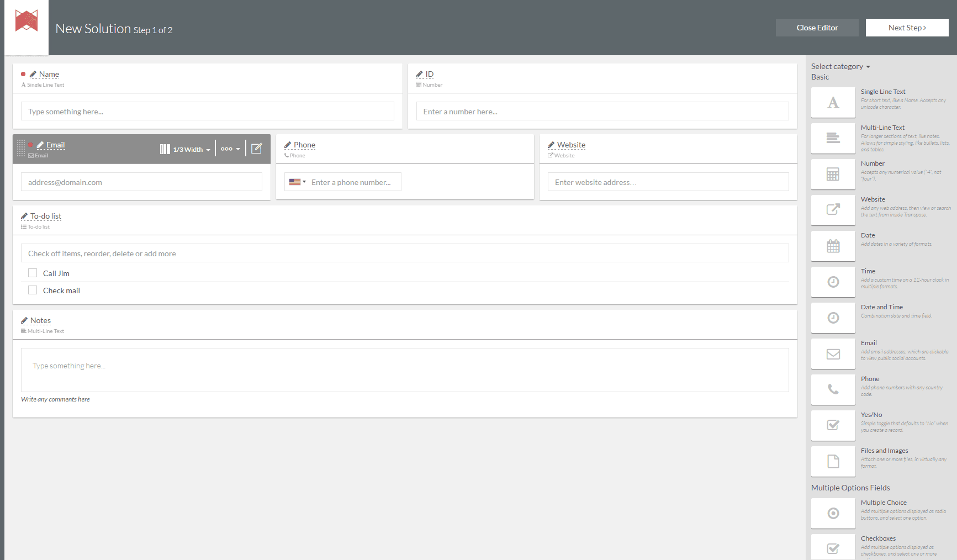The width and height of the screenshot is (957, 560).
Task: Click the 'New Solution' title text
Action: (93, 28)
